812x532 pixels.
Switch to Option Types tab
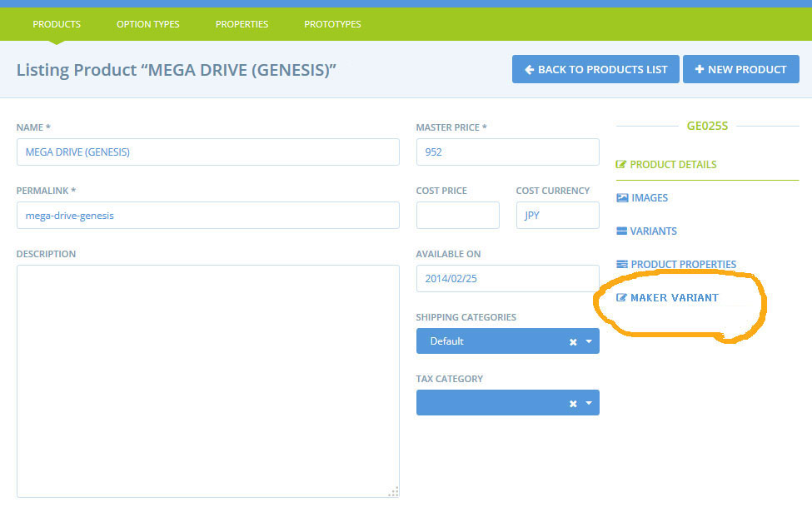coord(147,24)
